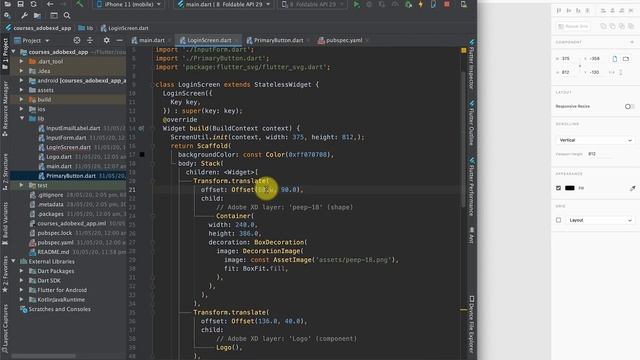Click the Save All disk icon
This screenshot has width=640, height=360.
click(20, 4)
